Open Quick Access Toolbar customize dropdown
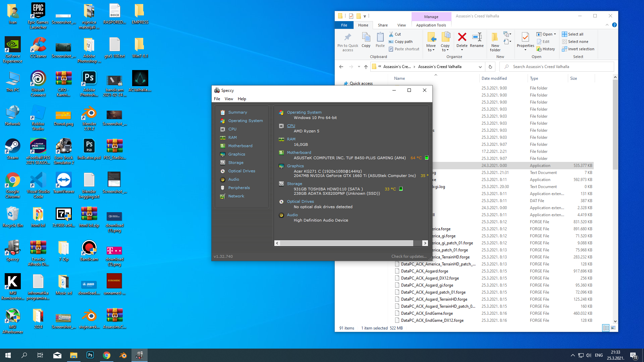Viewport: 644px width, 362px height. point(365,16)
